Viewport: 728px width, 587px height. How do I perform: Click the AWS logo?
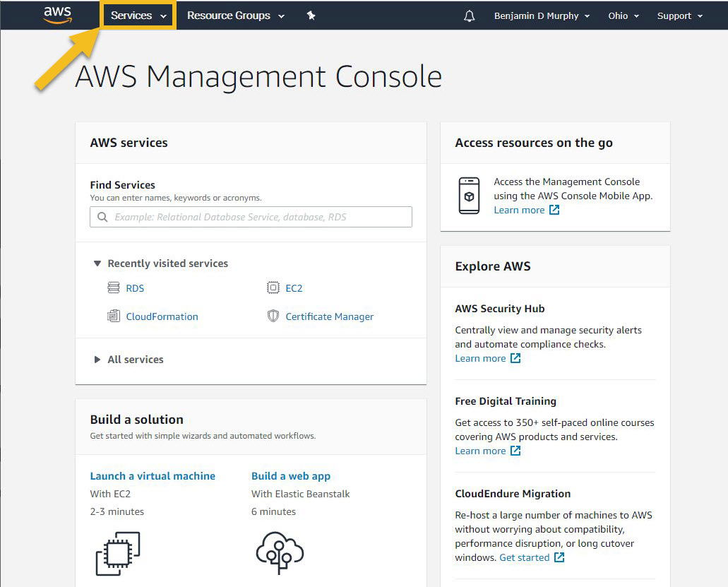58,15
